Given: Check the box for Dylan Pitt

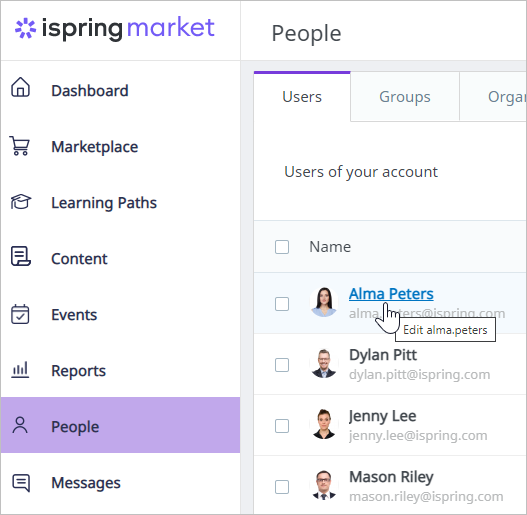Looking at the screenshot, I should point(282,365).
